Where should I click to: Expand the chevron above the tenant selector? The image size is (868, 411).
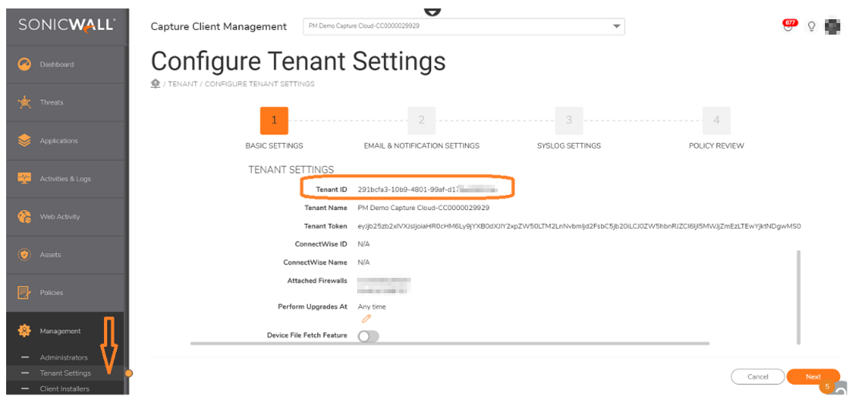[433, 12]
